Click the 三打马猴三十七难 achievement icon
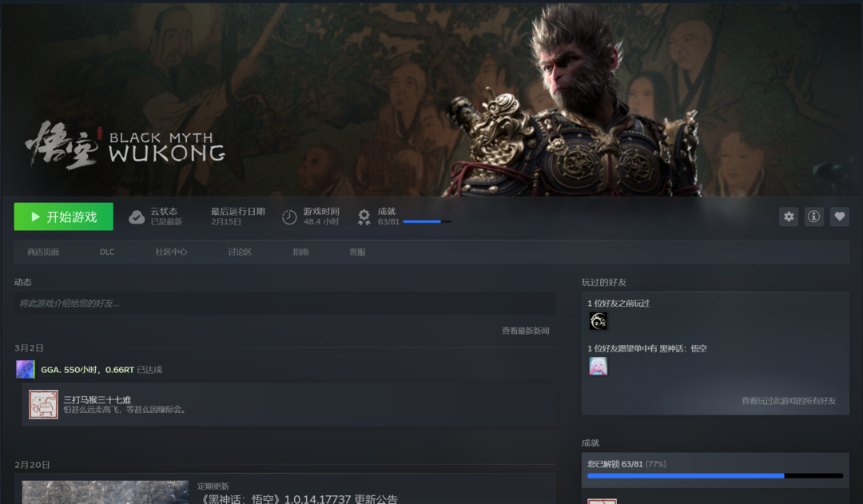Image resolution: width=863 pixels, height=504 pixels. [43, 404]
